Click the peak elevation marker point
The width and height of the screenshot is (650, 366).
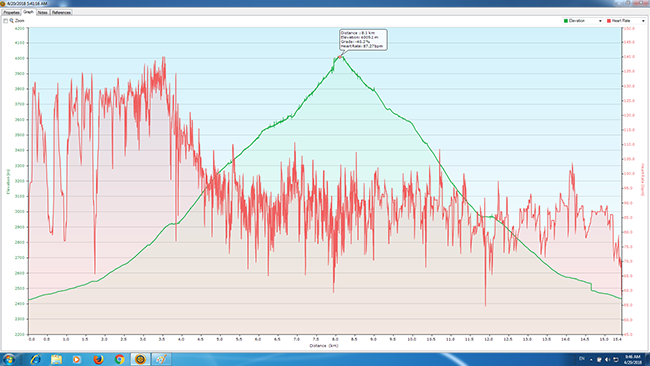coord(340,57)
